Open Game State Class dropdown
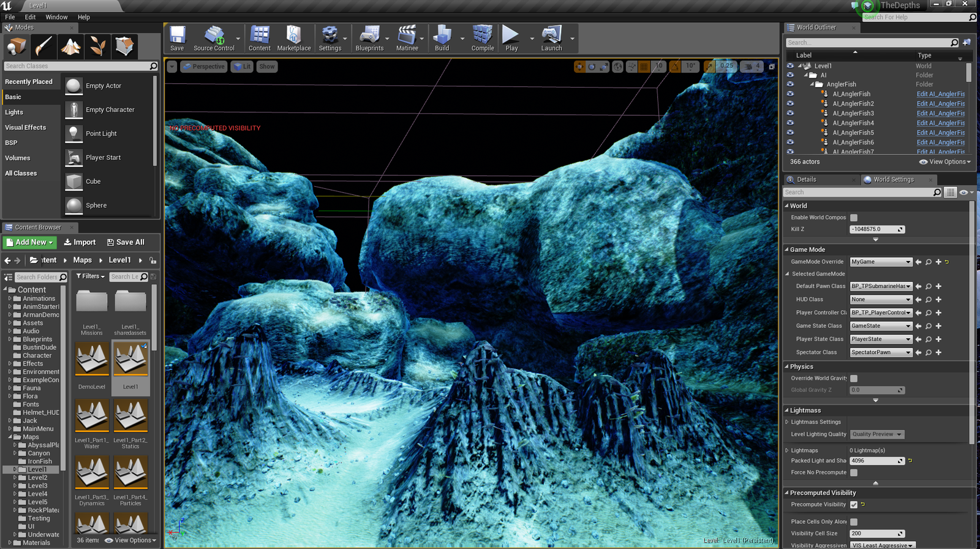This screenshot has width=980, height=549. (881, 326)
